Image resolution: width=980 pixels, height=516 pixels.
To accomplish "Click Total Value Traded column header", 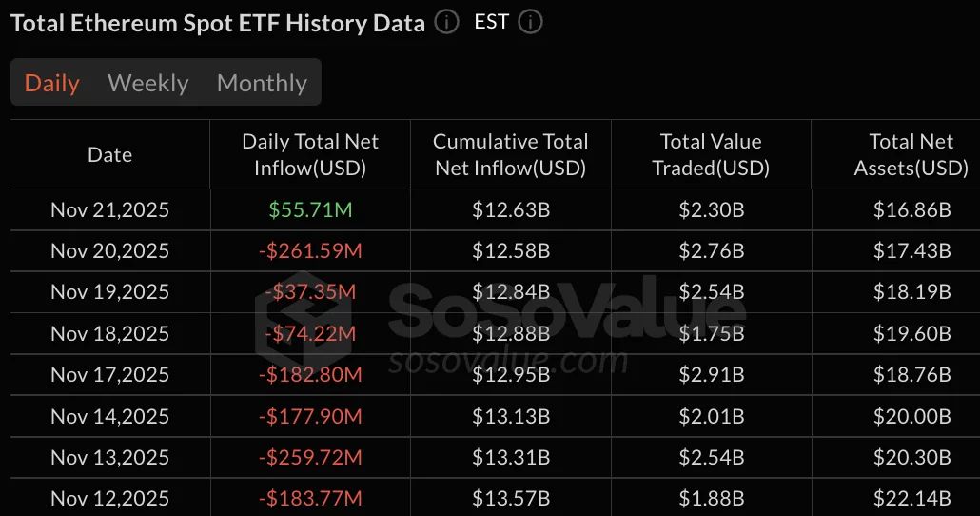I will 711,155.
